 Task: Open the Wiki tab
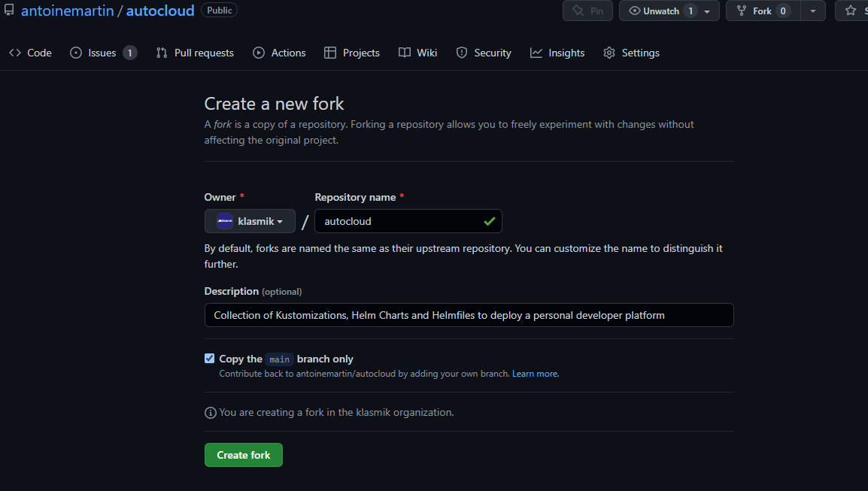coord(418,53)
